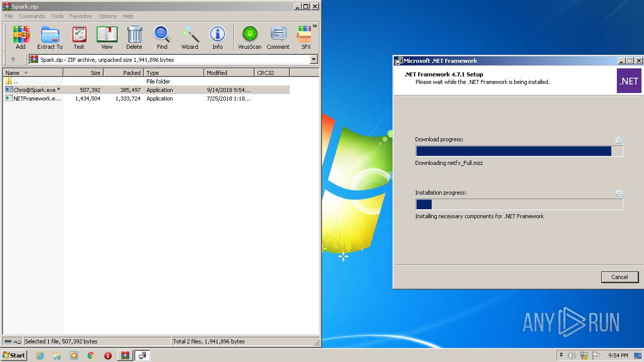The image size is (644, 362).
Task: Open the Comment tool
Action: point(278,38)
